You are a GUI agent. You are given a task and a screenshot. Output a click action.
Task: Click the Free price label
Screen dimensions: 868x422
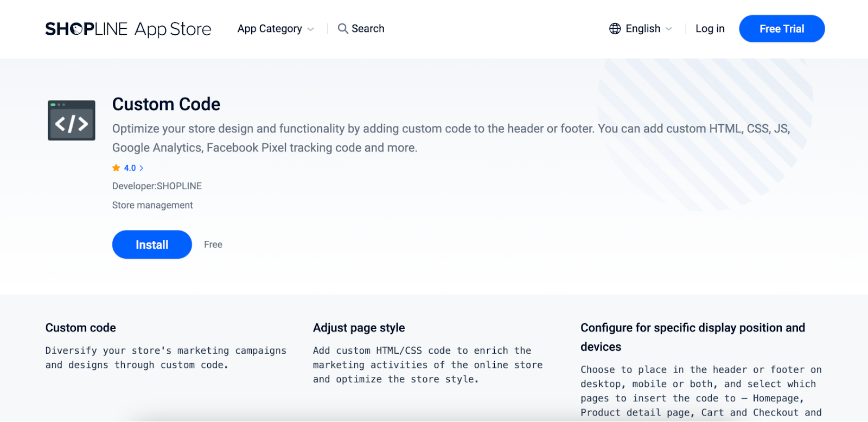pyautogui.click(x=213, y=245)
